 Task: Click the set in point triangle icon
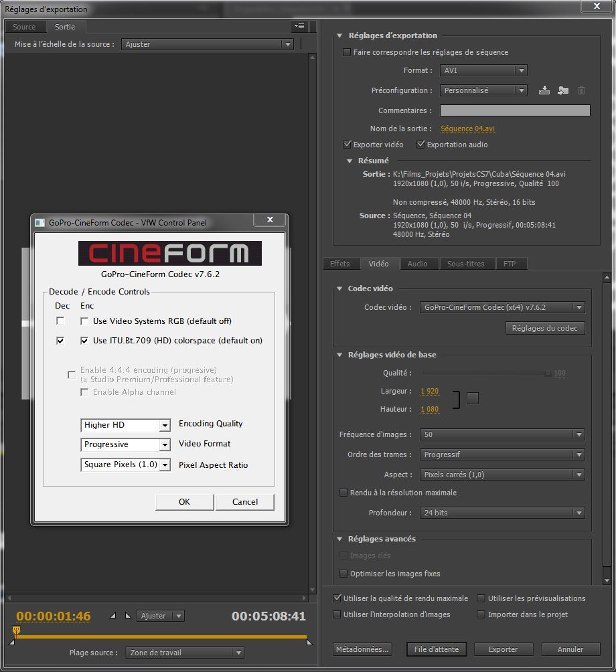(x=112, y=615)
